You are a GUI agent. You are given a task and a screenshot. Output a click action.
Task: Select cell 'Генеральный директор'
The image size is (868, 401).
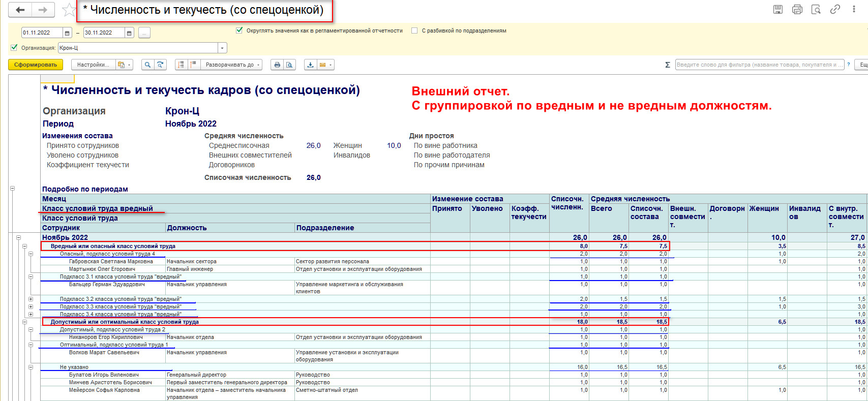pyautogui.click(x=230, y=375)
